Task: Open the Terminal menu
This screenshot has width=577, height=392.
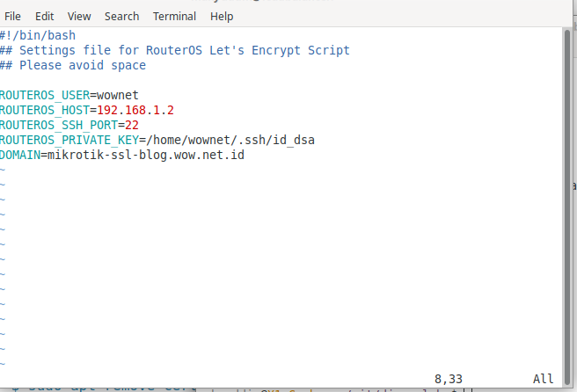Action: click(x=174, y=16)
